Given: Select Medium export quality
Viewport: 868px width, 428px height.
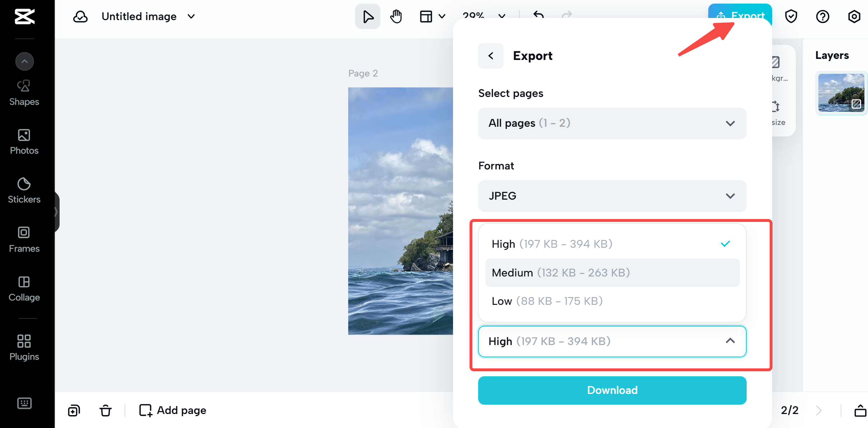Looking at the screenshot, I should [612, 272].
